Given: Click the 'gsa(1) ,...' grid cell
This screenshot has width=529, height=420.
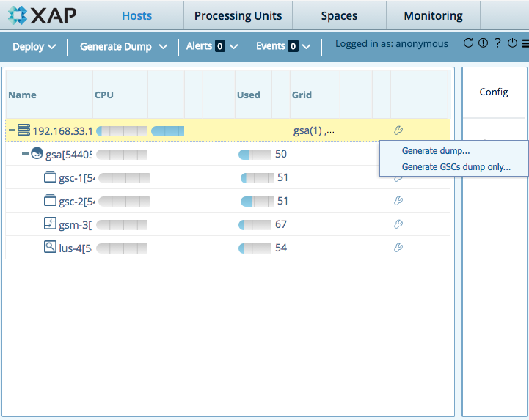Looking at the screenshot, I should coord(314,130).
